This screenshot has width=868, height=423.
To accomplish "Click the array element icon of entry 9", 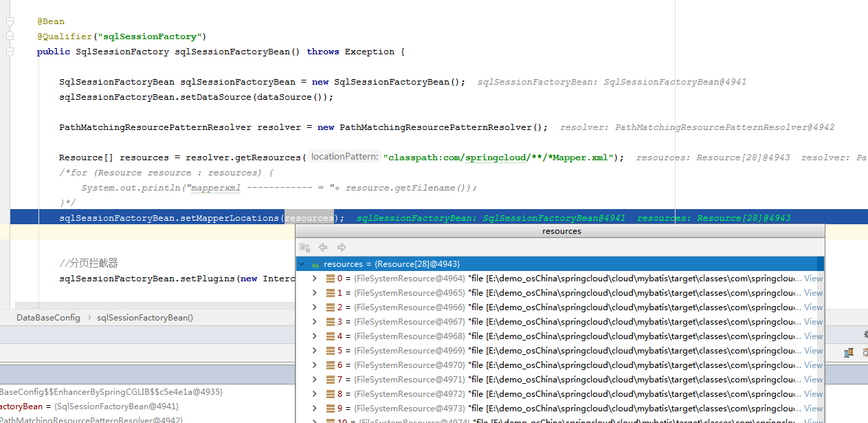I will point(331,409).
